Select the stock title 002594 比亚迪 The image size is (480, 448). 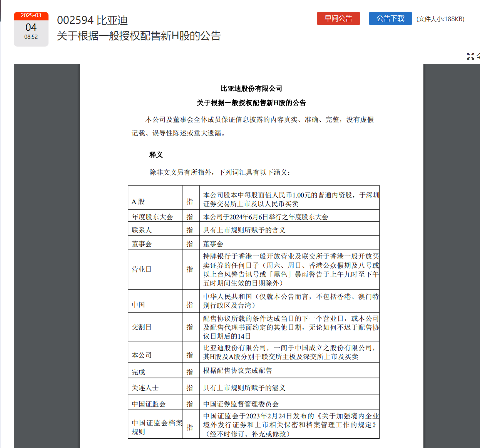92,20
